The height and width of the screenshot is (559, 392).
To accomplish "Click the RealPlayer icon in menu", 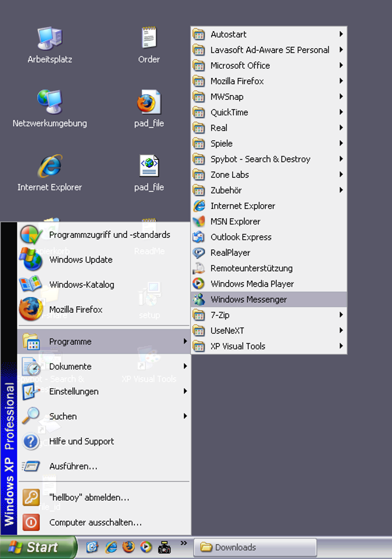I will pyautogui.click(x=199, y=253).
